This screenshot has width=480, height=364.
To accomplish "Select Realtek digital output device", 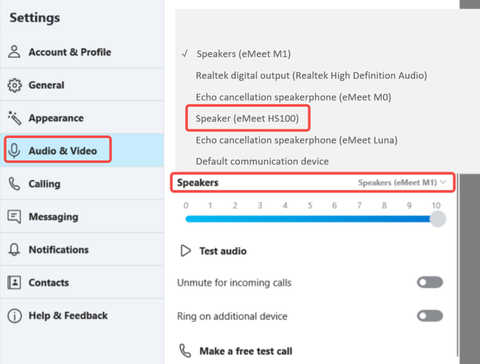I will pos(311,76).
